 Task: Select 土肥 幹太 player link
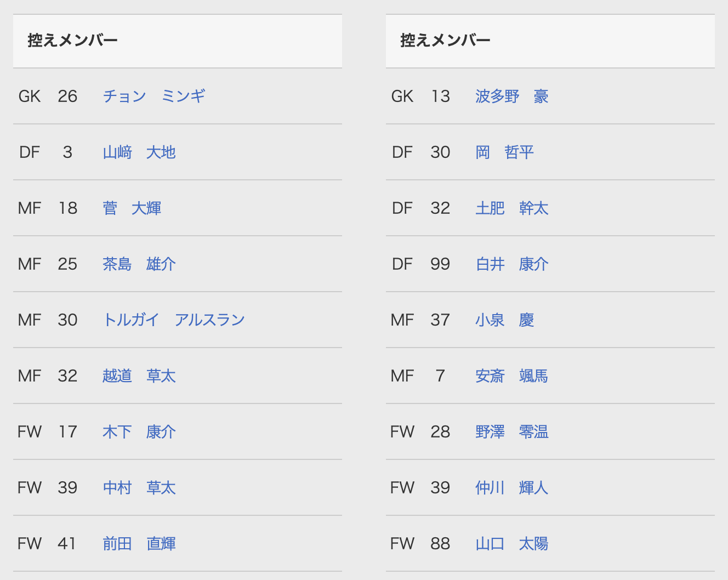pos(512,208)
